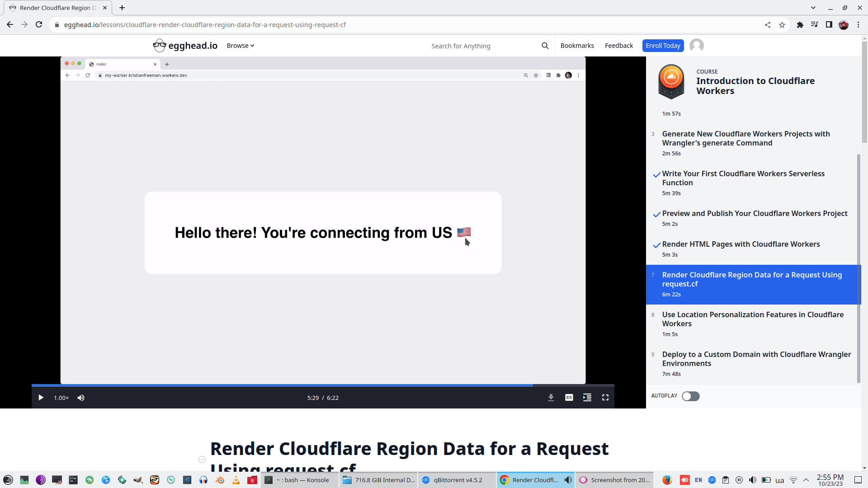Image resolution: width=868 pixels, height=488 pixels.
Task: Click the search magnifier icon
Action: [545, 46]
